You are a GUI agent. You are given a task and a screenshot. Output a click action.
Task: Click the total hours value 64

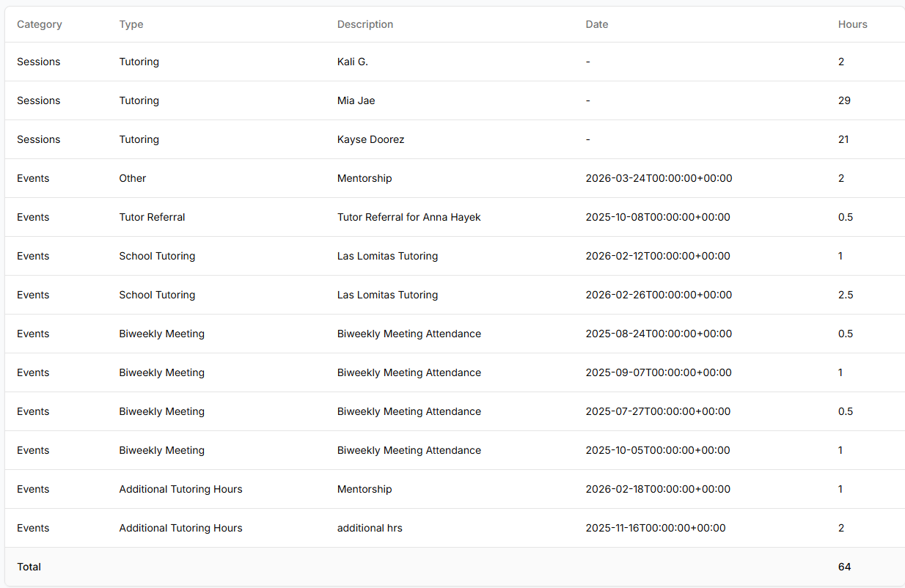[844, 567]
